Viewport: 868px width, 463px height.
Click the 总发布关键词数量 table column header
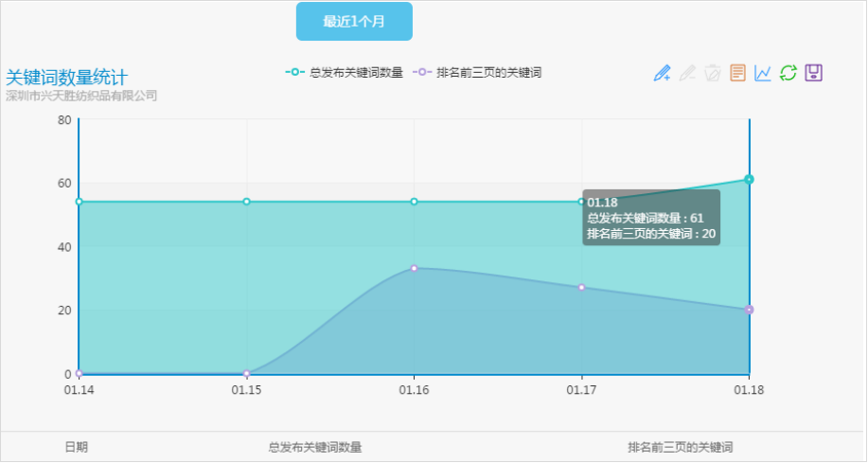[315, 447]
